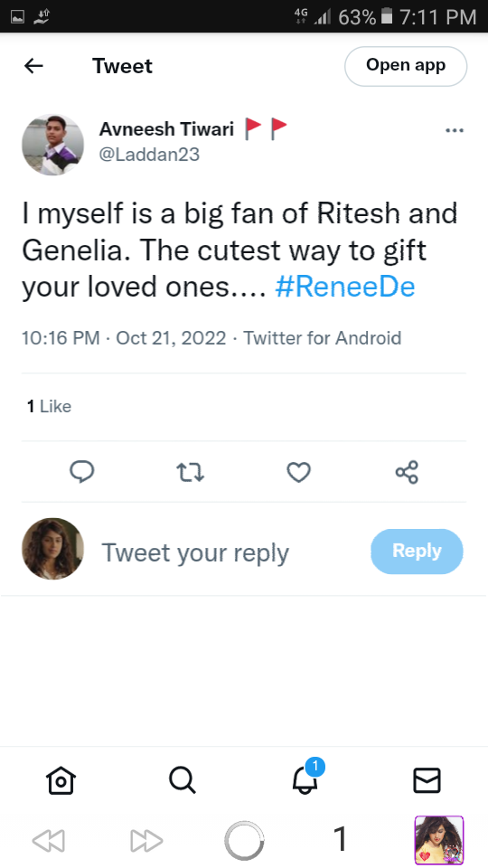
Task: Tap the Open app button
Action: pos(406,66)
